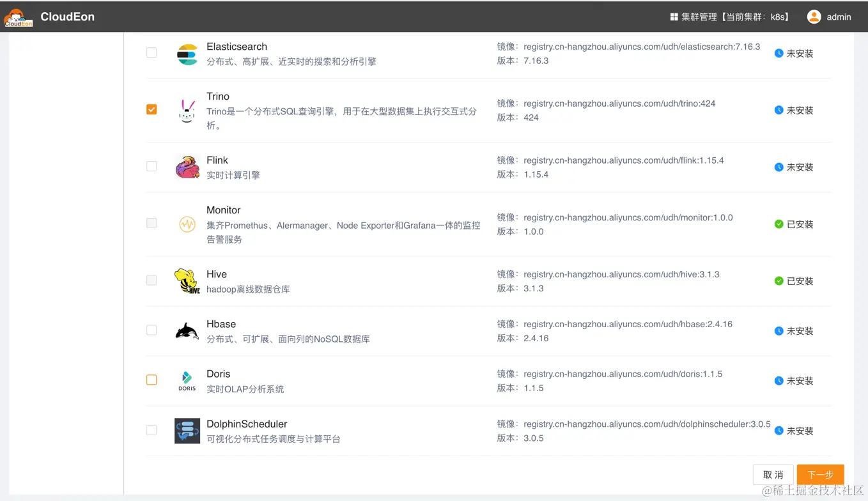This screenshot has height=501, width=868.
Task: Click the description '实时计算引擎' under Flink
Action: point(233,175)
